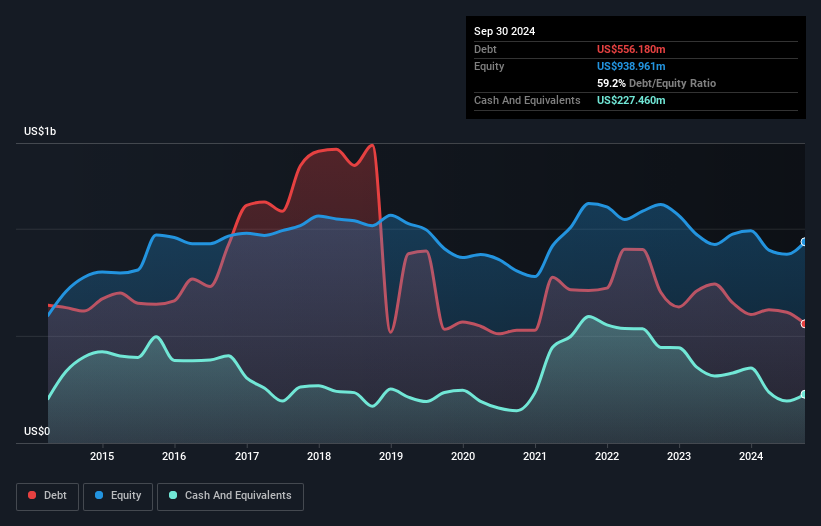Click the US$938.961m equity value
821x526 pixels.
(x=631, y=66)
